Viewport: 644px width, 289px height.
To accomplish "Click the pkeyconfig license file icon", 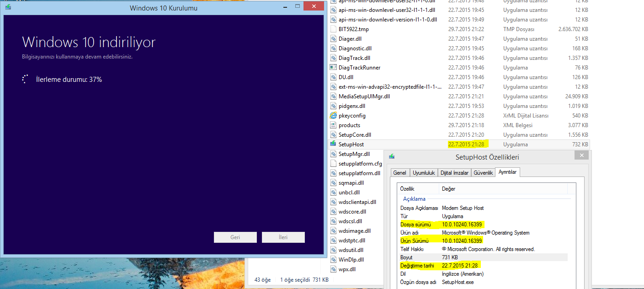I will coord(333,115).
